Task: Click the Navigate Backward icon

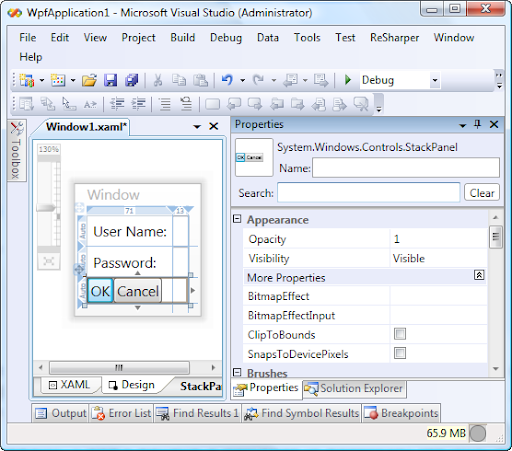Action: pos(290,80)
